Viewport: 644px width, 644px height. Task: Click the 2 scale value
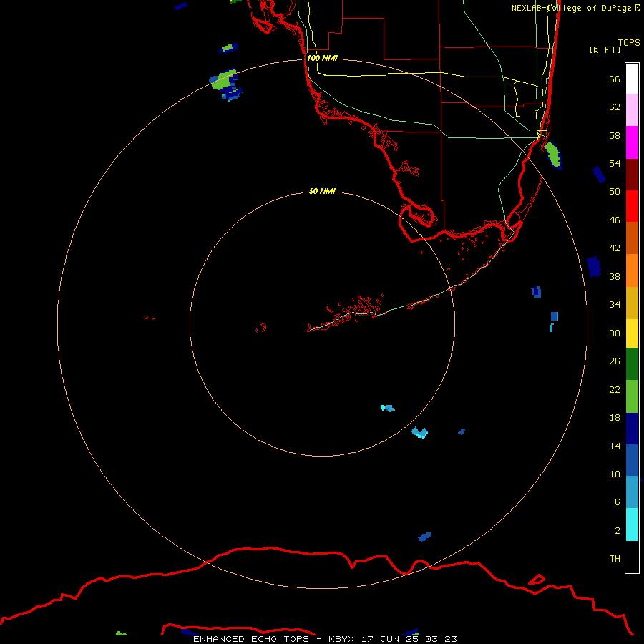[617, 530]
